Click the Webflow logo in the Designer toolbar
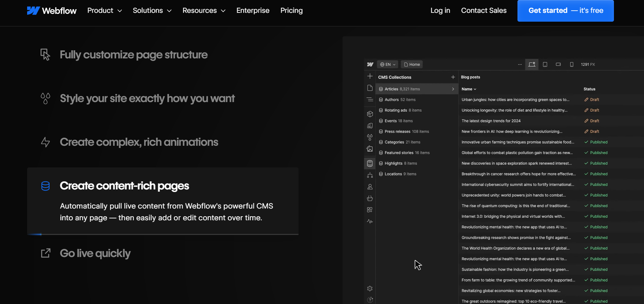The width and height of the screenshot is (644, 304). coord(370,64)
